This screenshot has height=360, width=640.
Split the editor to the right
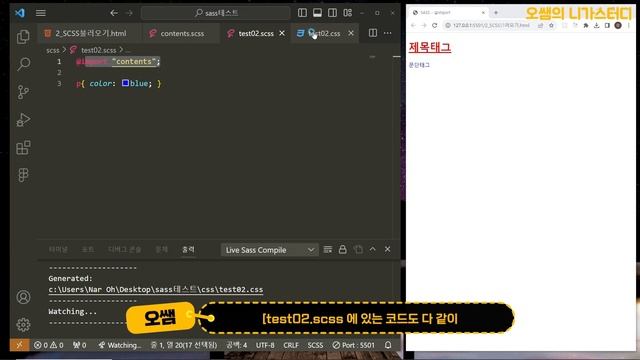coord(373,33)
